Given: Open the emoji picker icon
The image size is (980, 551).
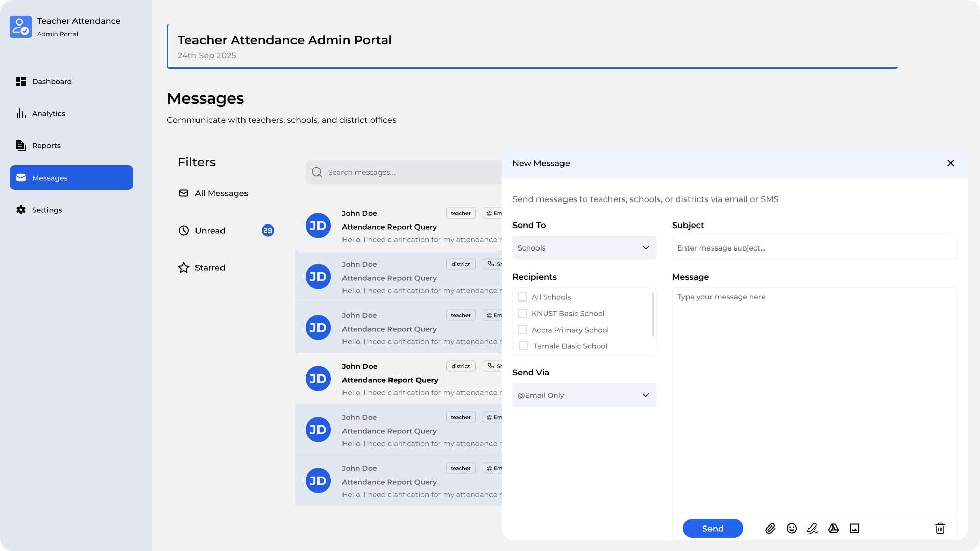Looking at the screenshot, I should 792,529.
